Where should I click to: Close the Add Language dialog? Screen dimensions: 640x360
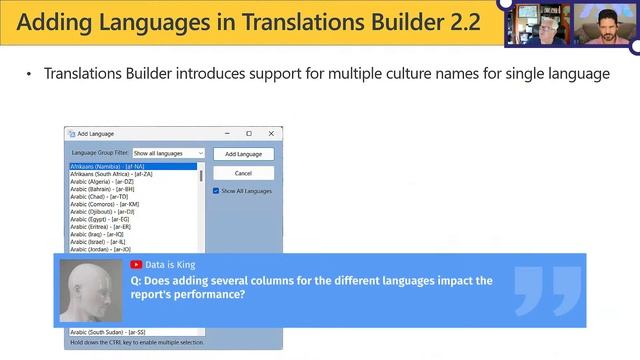tap(271, 133)
